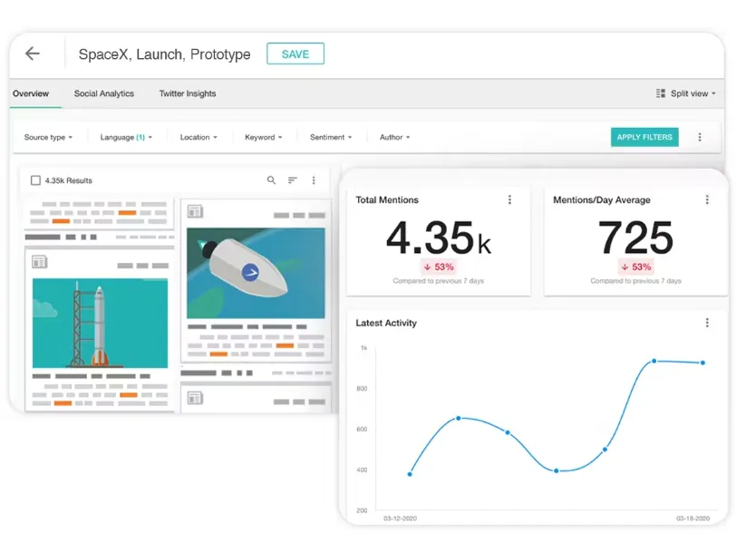Click news icon above rocket capsule article
Viewport: 756px width, 552px height.
click(195, 211)
